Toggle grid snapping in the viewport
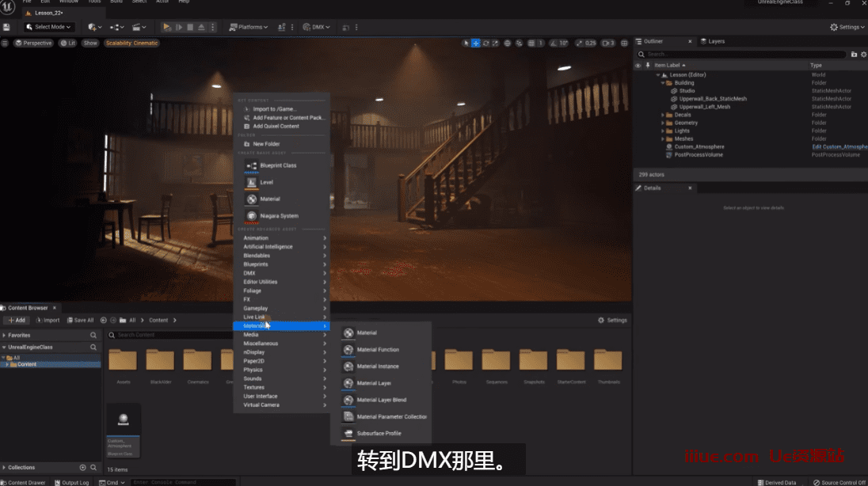This screenshot has height=486, width=868. (531, 43)
